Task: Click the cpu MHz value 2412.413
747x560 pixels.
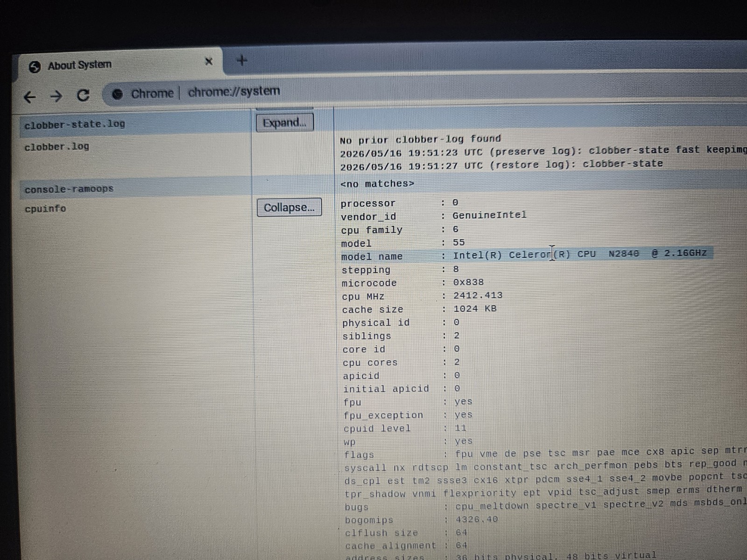Action: pos(478,295)
